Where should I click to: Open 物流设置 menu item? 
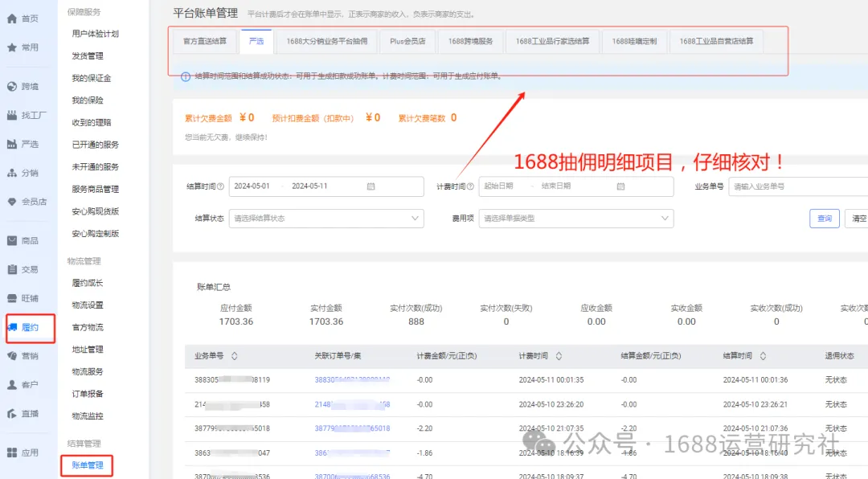(88, 305)
